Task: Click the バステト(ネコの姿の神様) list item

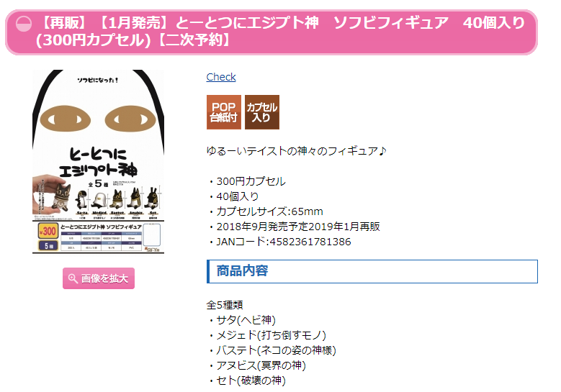Action: [272, 350]
